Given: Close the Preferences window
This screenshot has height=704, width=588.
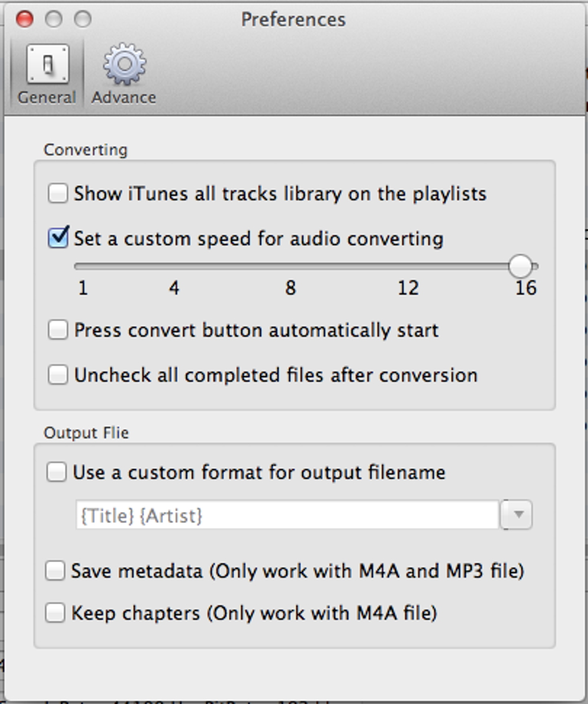Looking at the screenshot, I should [x=24, y=19].
